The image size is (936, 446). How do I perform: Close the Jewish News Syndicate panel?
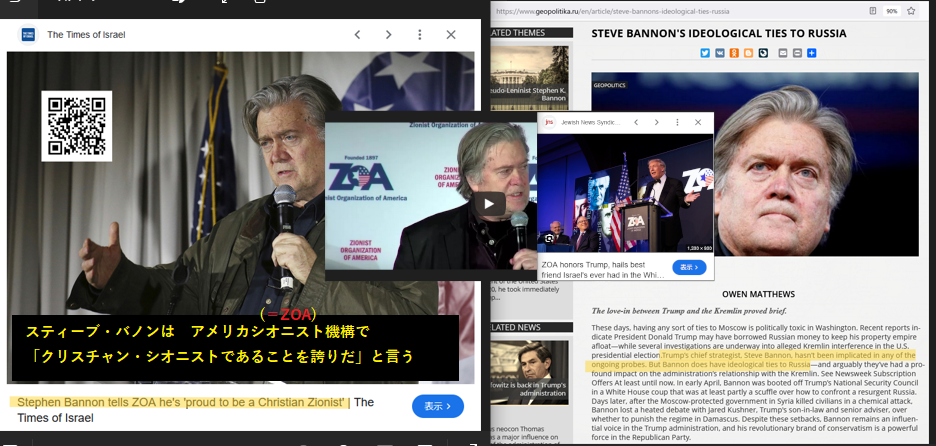click(696, 122)
